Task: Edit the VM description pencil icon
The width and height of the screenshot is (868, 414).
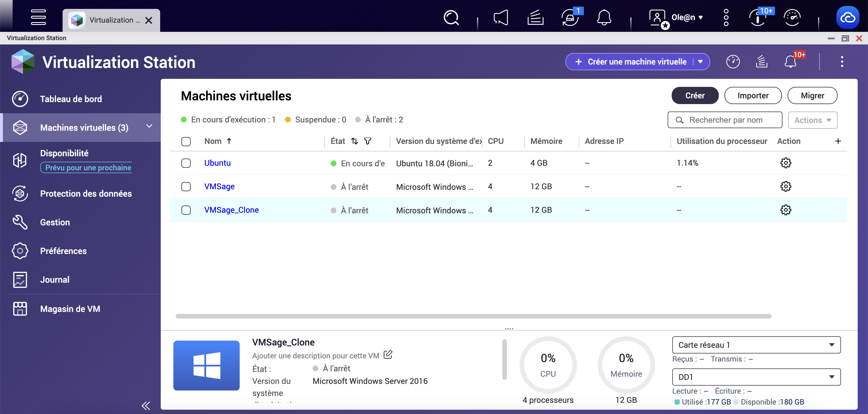Action: click(x=388, y=355)
